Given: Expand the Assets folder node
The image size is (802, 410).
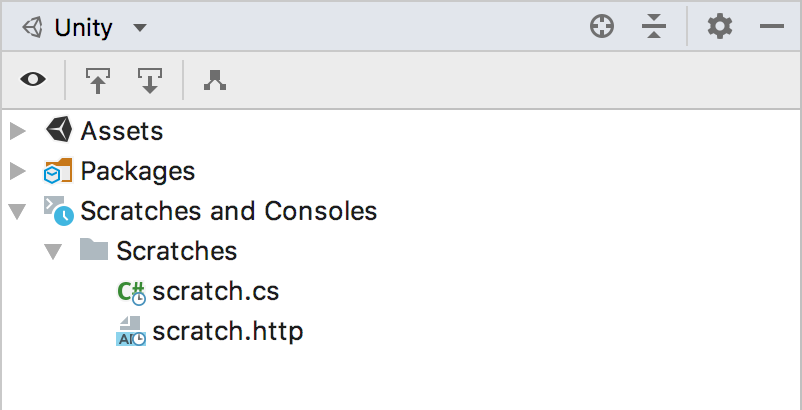Looking at the screenshot, I should (x=18, y=131).
